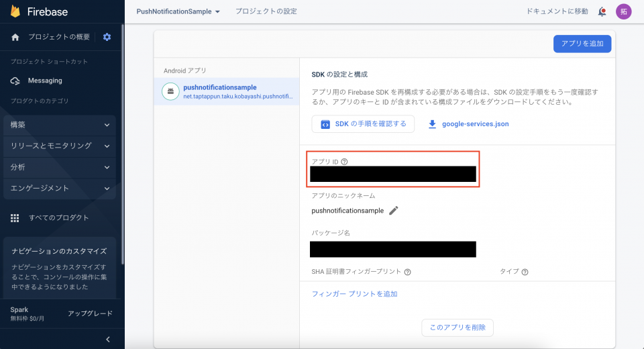
Task: Click ドキュメントに移動 link
Action: point(557,11)
